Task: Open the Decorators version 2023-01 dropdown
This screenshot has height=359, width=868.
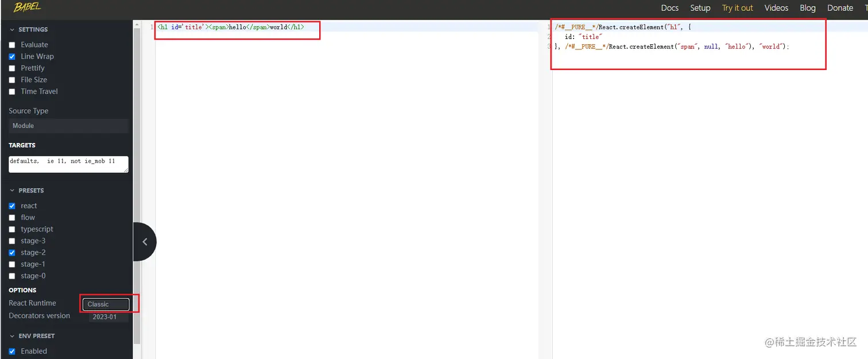Action: point(108,317)
